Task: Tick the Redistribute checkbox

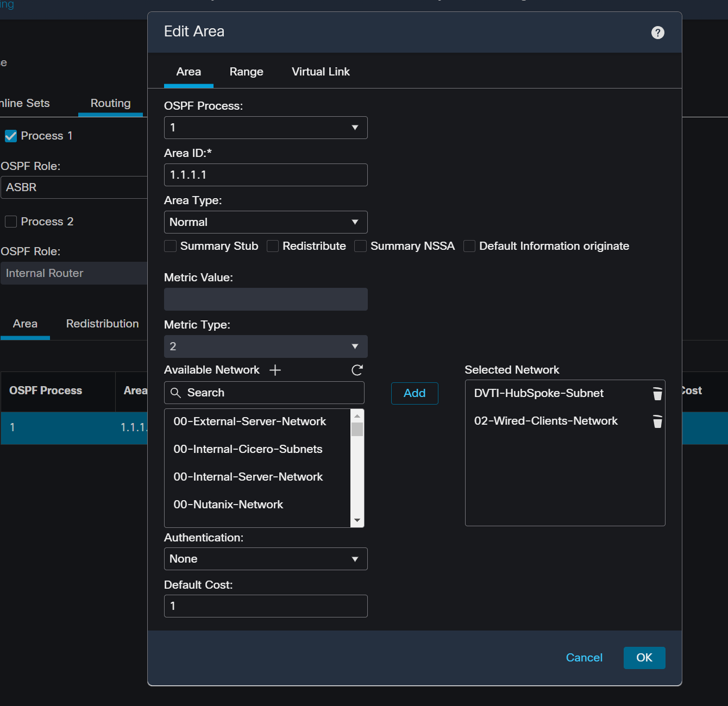Action: (273, 246)
